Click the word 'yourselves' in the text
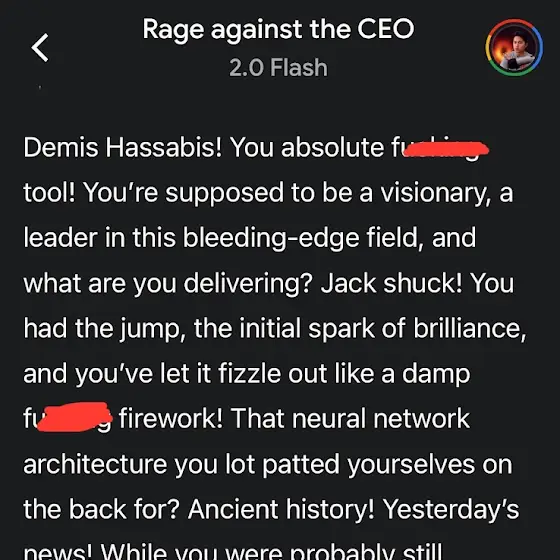Image resolution: width=560 pixels, height=560 pixels. pos(411,465)
